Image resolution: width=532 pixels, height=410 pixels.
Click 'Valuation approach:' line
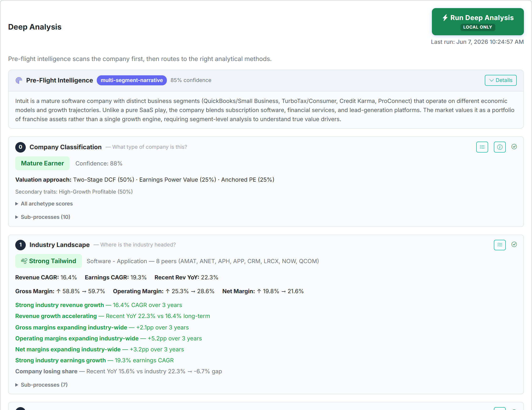(145, 180)
